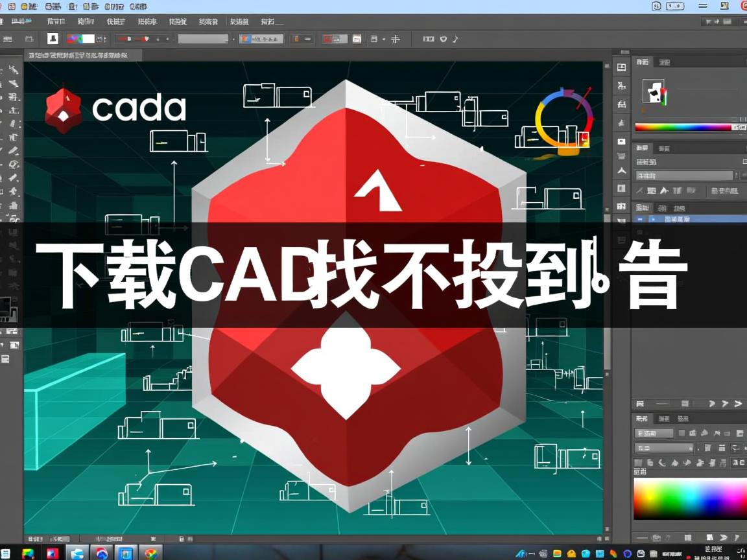This screenshot has width=747, height=560.
Task: Switch to the second tab of the color panel
Action: click(x=665, y=62)
